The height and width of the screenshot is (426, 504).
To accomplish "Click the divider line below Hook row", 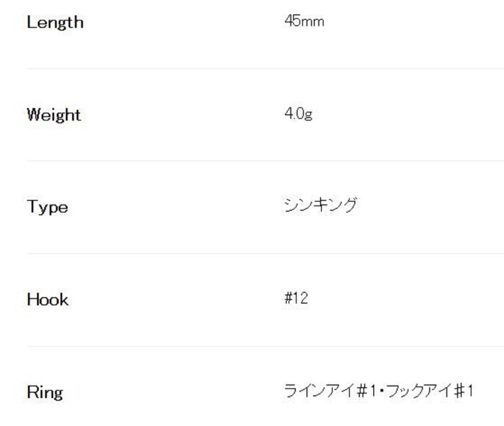I will pyautogui.click(x=265, y=346).
